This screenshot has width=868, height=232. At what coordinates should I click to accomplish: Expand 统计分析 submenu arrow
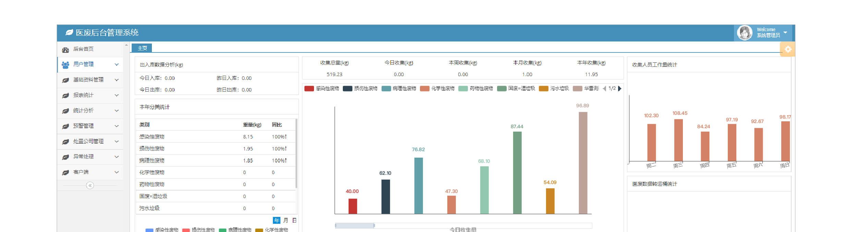117,111
